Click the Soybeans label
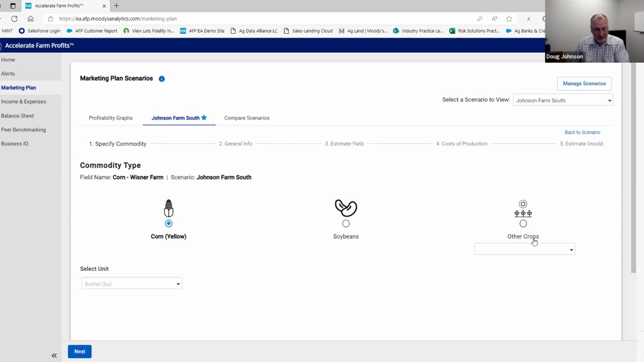The image size is (644, 362). pos(346,237)
